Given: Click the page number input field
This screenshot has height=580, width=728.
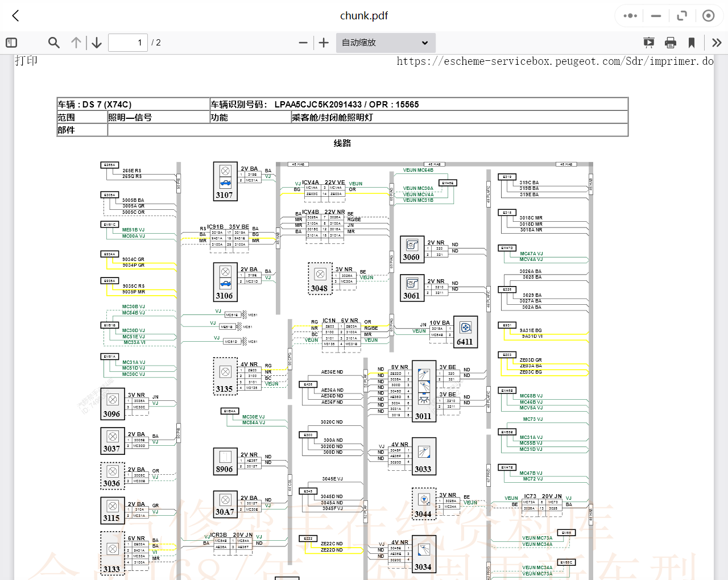Looking at the screenshot, I should tap(128, 43).
